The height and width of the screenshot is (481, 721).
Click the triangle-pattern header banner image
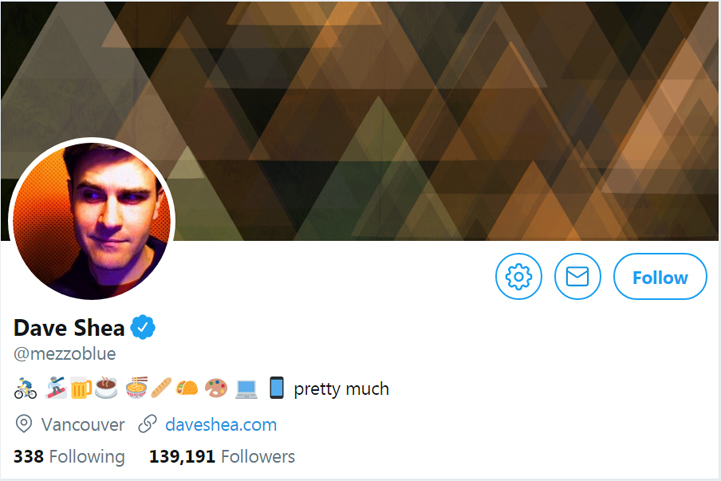360,121
